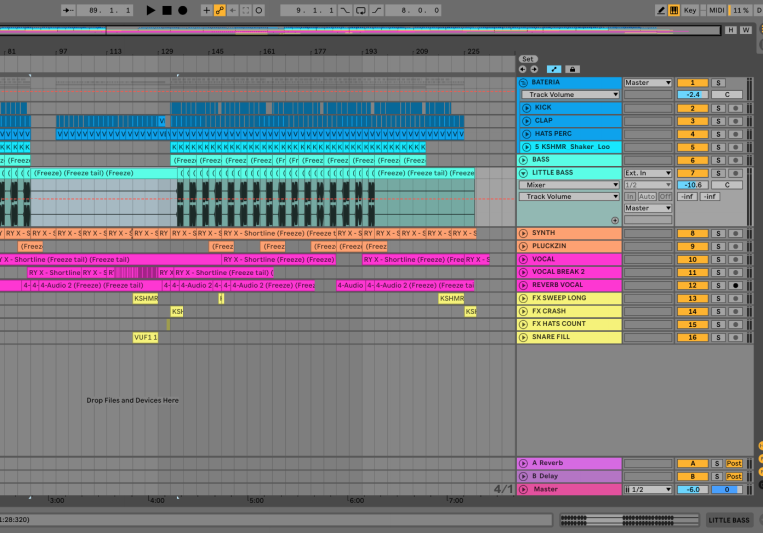Toggle A Reverb return Post button

pyautogui.click(x=734, y=463)
